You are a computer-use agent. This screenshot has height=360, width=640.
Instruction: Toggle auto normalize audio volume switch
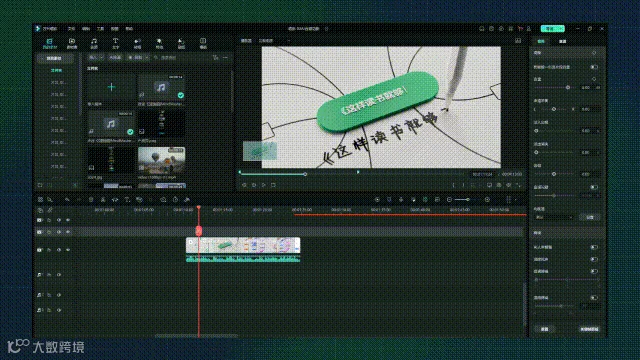[594, 67]
